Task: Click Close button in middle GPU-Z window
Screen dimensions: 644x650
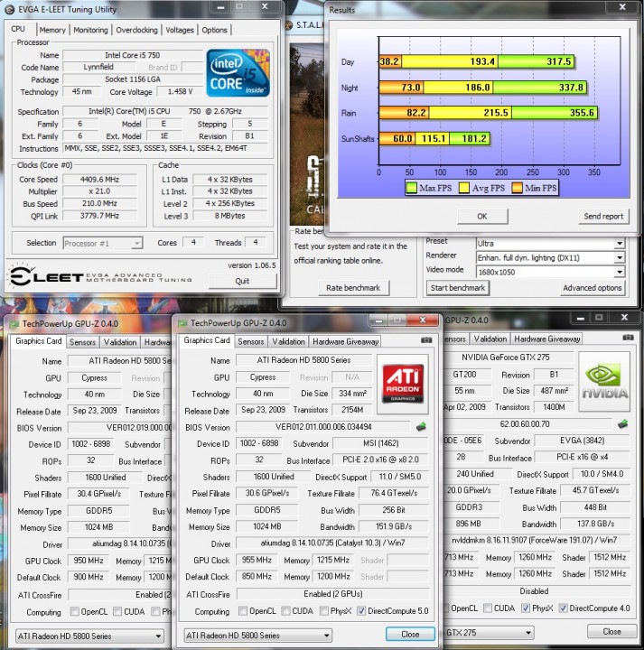Action: tap(410, 635)
